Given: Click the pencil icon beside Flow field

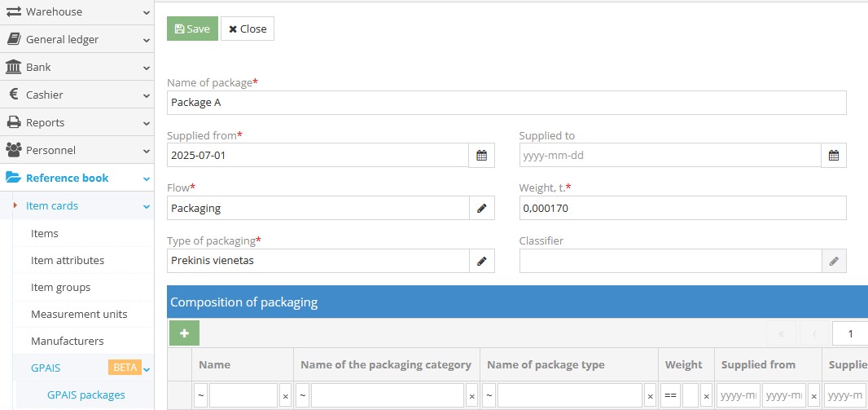Looking at the screenshot, I should (481, 208).
